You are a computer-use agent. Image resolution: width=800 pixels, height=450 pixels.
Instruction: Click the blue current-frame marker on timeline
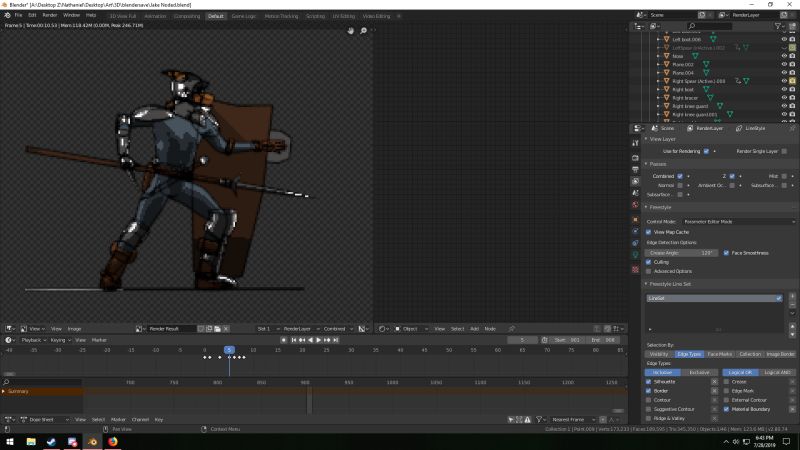(229, 349)
